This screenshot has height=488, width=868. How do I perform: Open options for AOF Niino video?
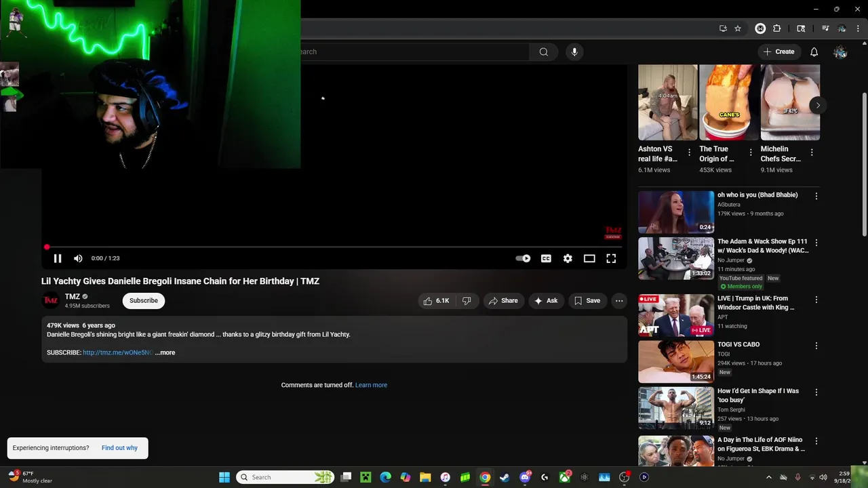[816, 441]
